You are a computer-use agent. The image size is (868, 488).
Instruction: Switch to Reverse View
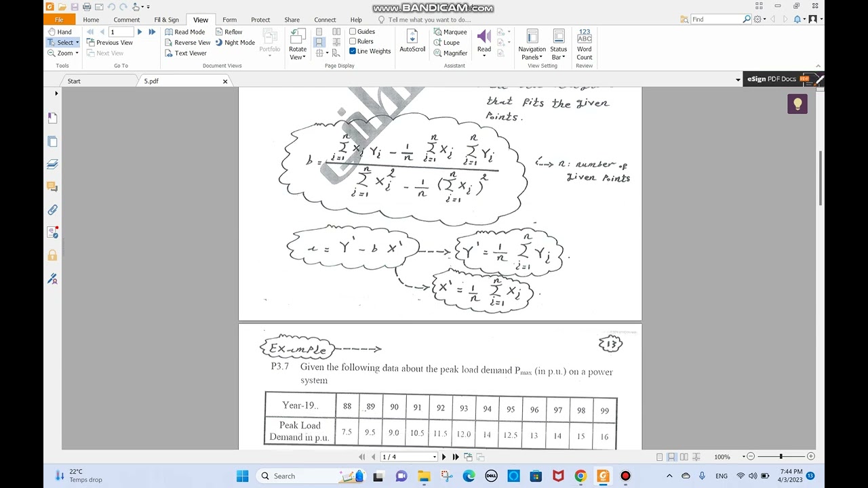pos(188,43)
